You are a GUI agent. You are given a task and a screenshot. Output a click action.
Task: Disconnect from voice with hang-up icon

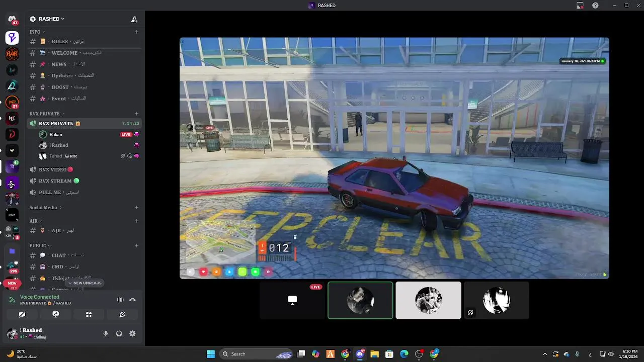point(132,300)
